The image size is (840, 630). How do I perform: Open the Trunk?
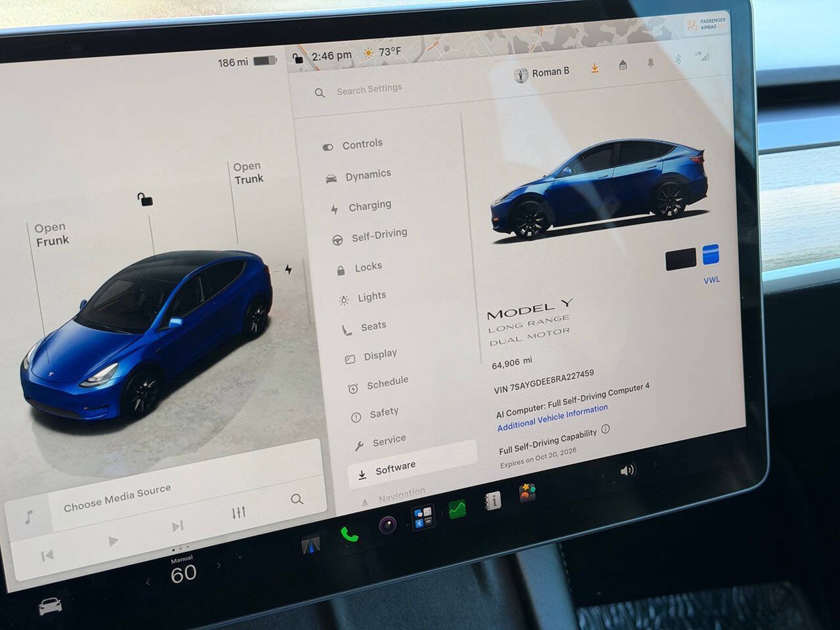click(x=248, y=173)
